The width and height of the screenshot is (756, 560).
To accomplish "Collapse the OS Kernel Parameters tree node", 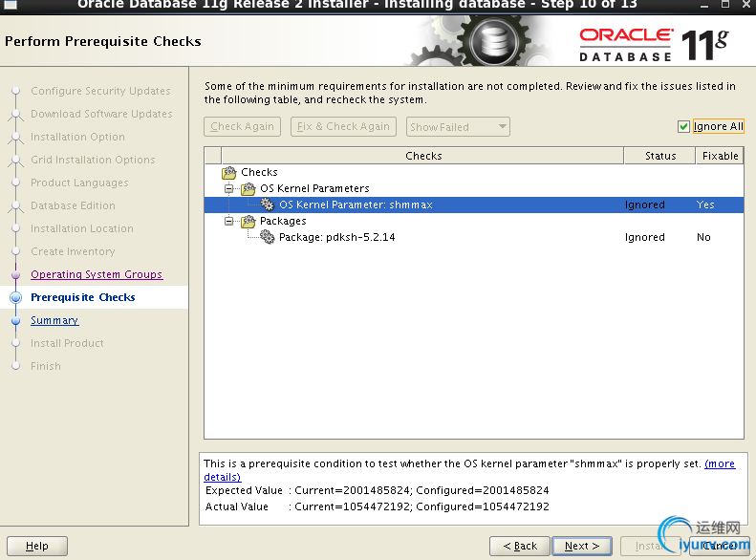I will pos(229,188).
